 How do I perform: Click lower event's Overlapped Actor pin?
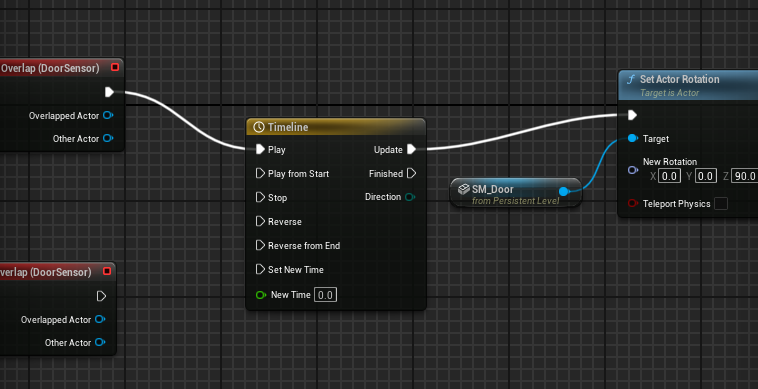100,319
